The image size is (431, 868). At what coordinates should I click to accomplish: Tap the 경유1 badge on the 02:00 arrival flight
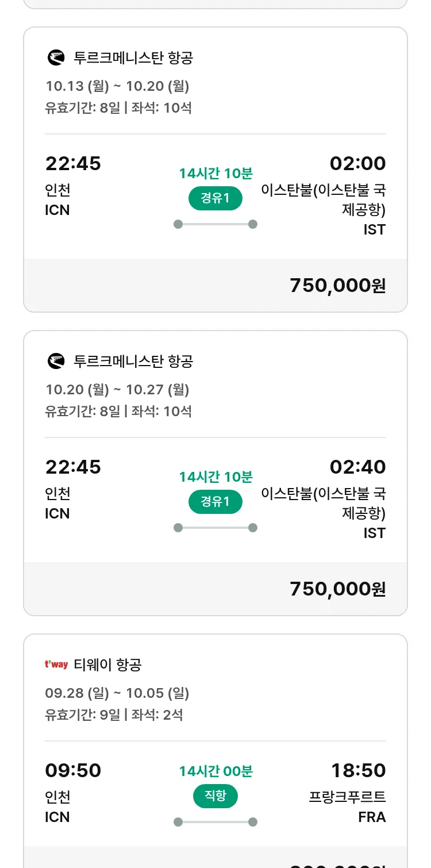pos(215,198)
